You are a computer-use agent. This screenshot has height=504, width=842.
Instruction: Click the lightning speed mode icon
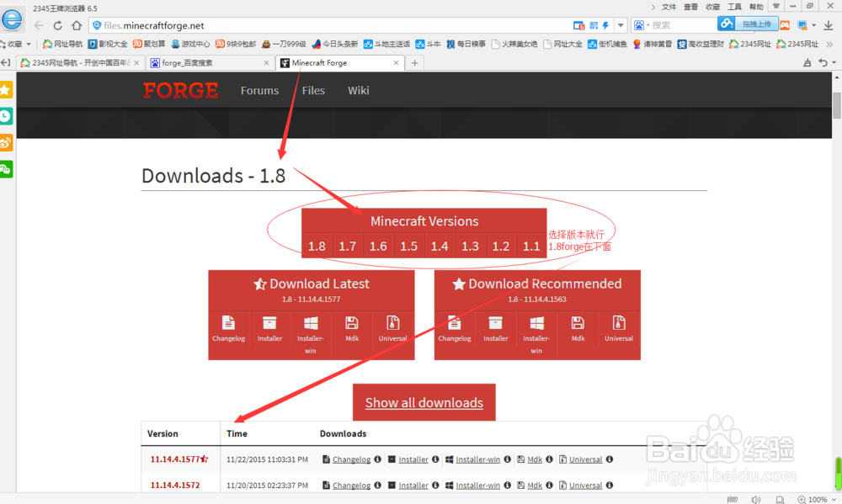605,25
